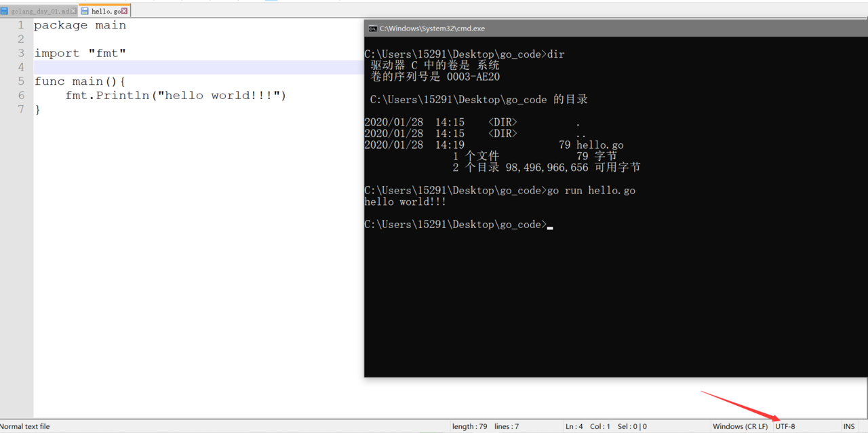
Task: Click inside the fmt.Println code line
Action: [176, 96]
